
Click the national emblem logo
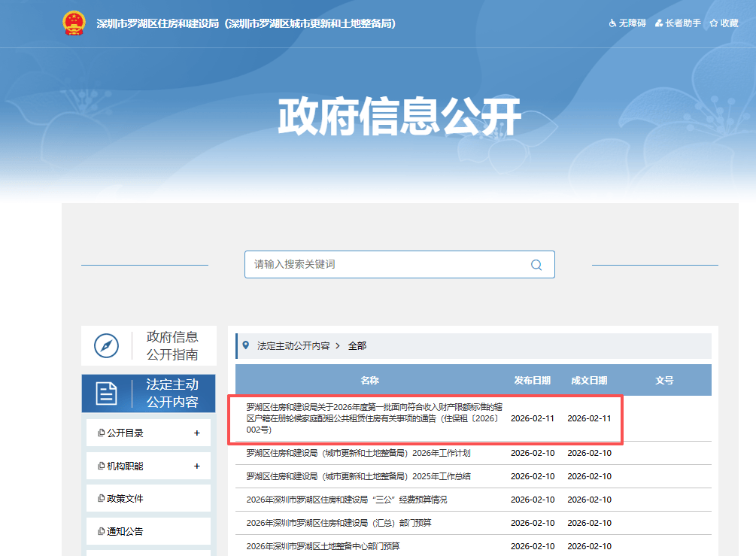pos(73,23)
